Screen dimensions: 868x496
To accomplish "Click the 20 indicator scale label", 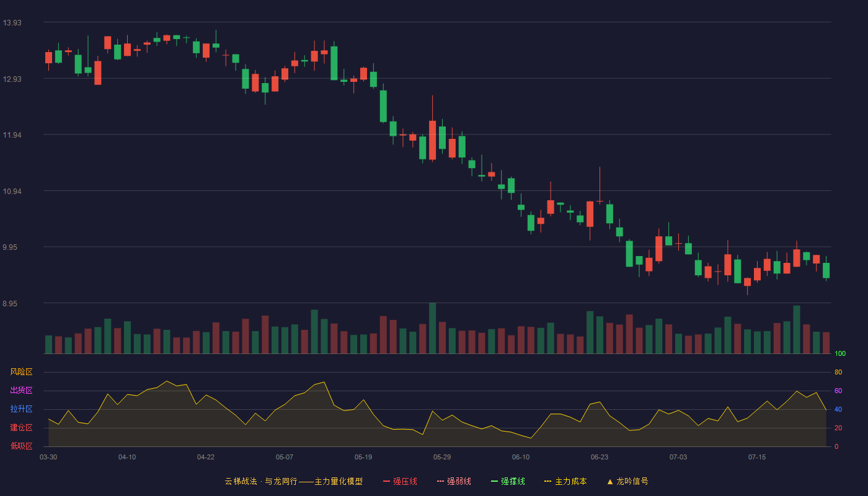I will click(x=838, y=428).
